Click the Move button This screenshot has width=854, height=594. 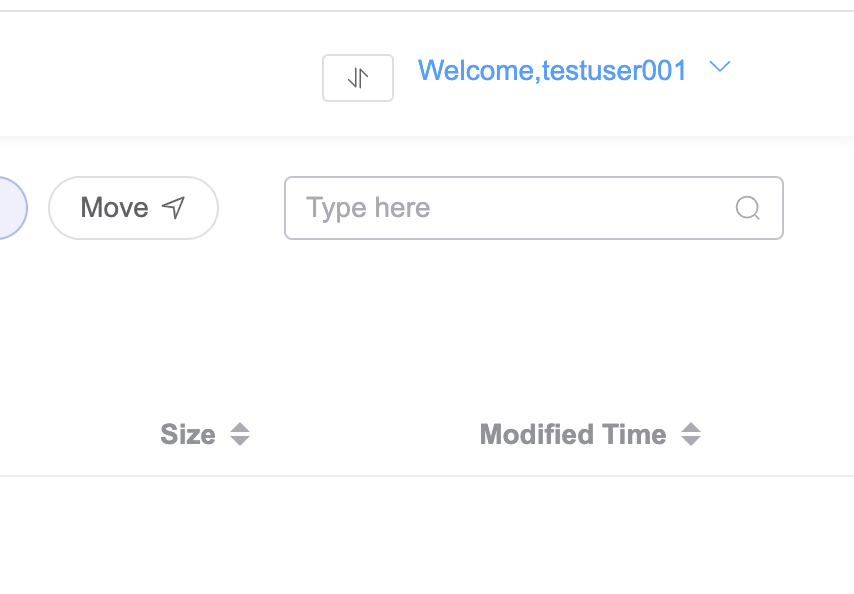click(x=133, y=208)
